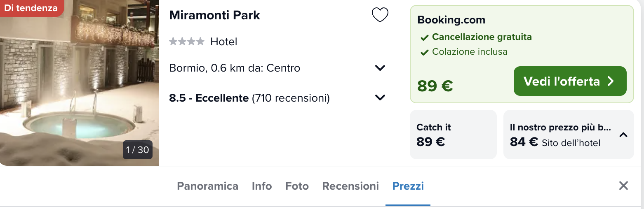Switch to the Panoramica tab
644x209 pixels.
click(207, 186)
